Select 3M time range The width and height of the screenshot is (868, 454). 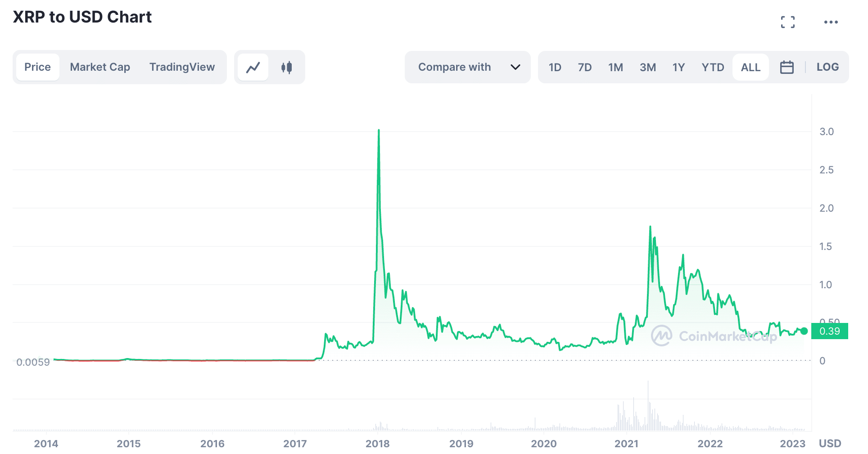tap(647, 67)
